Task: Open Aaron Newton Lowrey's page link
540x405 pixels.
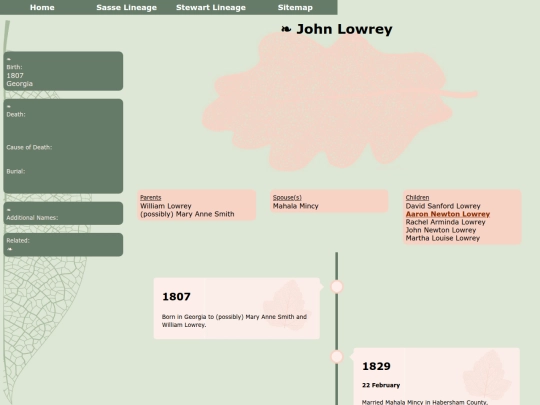Action: click(x=448, y=214)
